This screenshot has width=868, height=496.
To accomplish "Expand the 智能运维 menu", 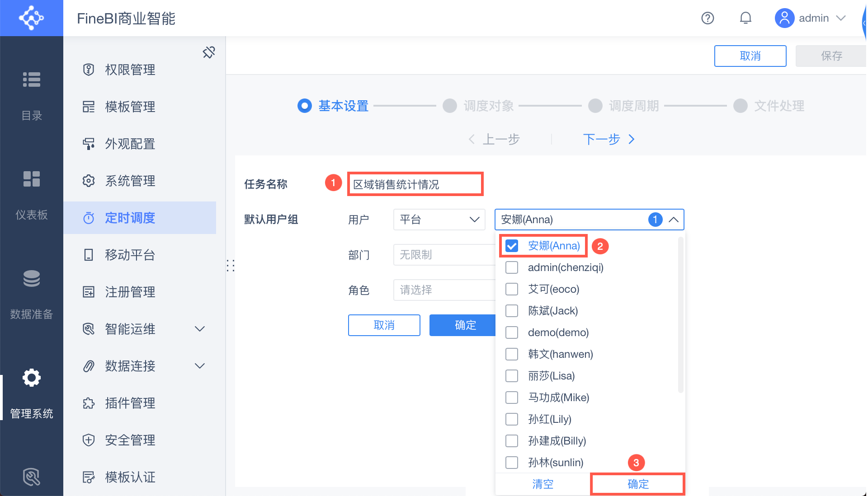I will pyautogui.click(x=199, y=329).
